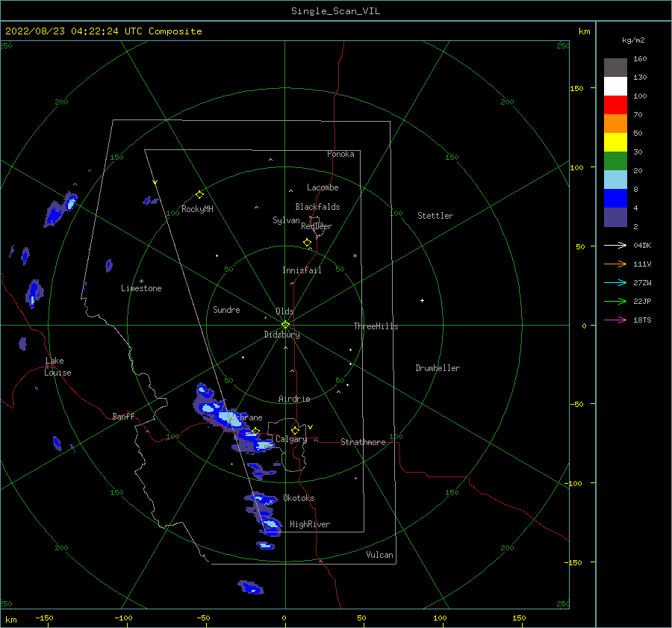Screen dimensions: 672x628
Task: Click the Blackfalds town label
Action: 317,207
